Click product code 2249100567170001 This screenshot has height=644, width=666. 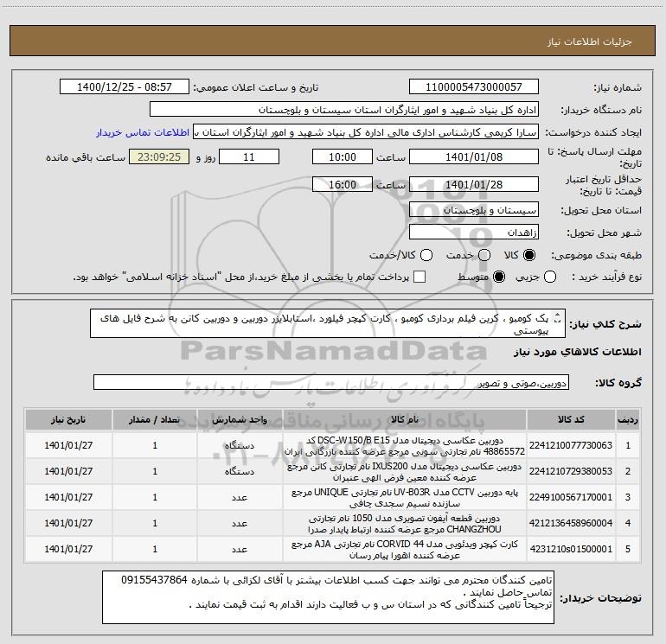(x=571, y=497)
